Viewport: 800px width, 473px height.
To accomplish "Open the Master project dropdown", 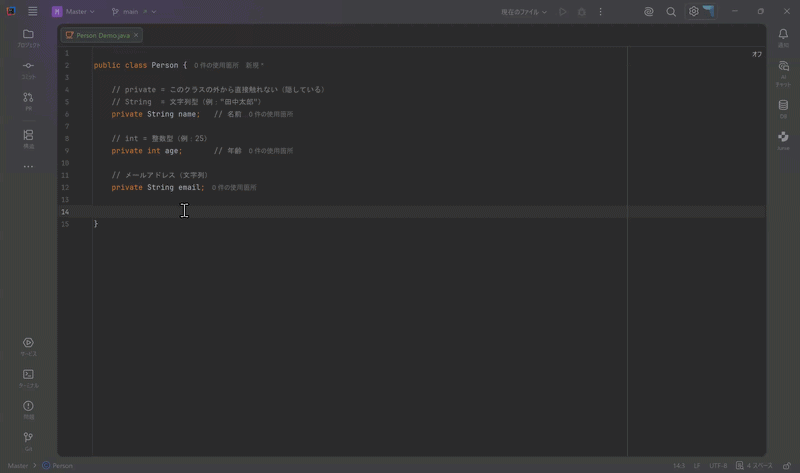I will click(73, 11).
